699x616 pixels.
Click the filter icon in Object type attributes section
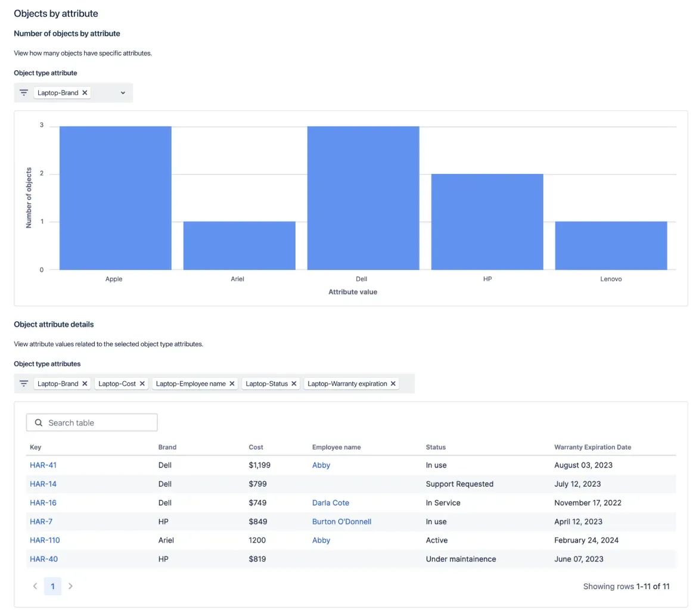23,383
